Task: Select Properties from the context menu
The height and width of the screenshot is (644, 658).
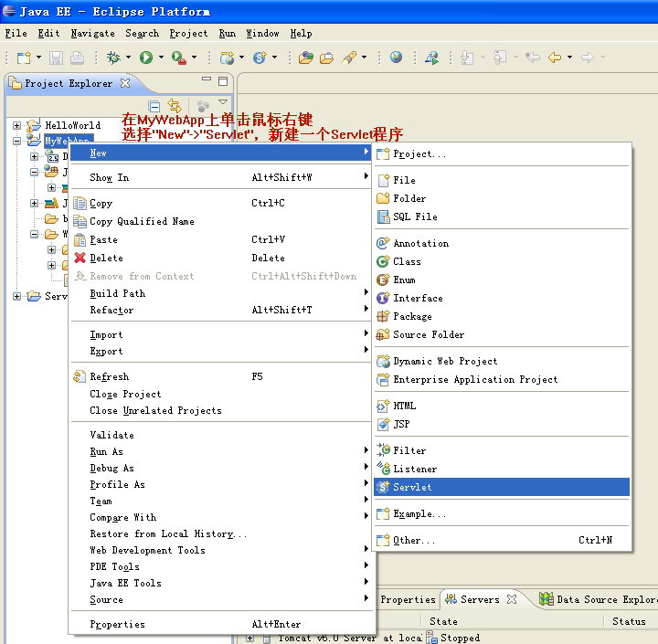Action: click(117, 624)
